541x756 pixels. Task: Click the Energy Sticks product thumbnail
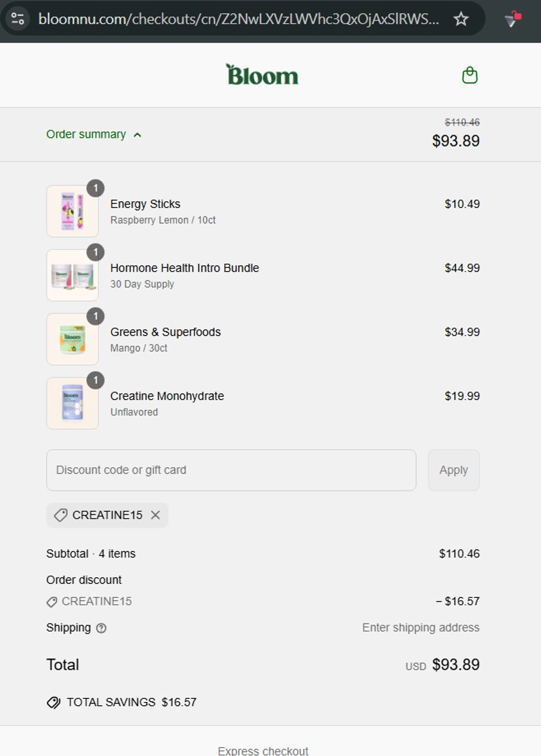pyautogui.click(x=73, y=211)
